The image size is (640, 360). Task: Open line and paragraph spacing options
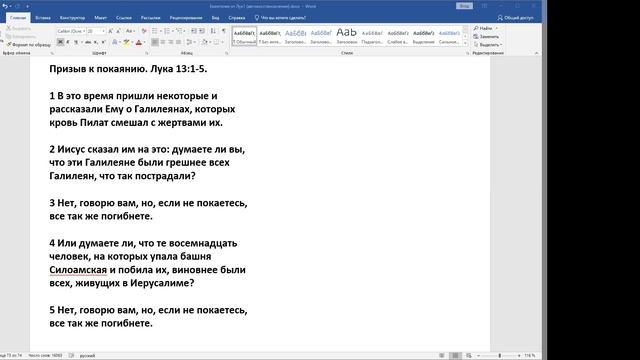click(190, 42)
